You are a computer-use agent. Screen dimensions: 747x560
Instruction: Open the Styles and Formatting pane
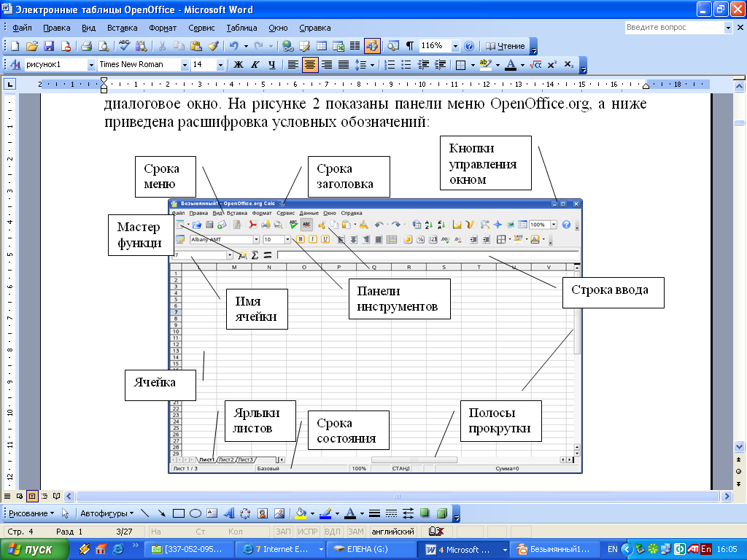click(15, 64)
